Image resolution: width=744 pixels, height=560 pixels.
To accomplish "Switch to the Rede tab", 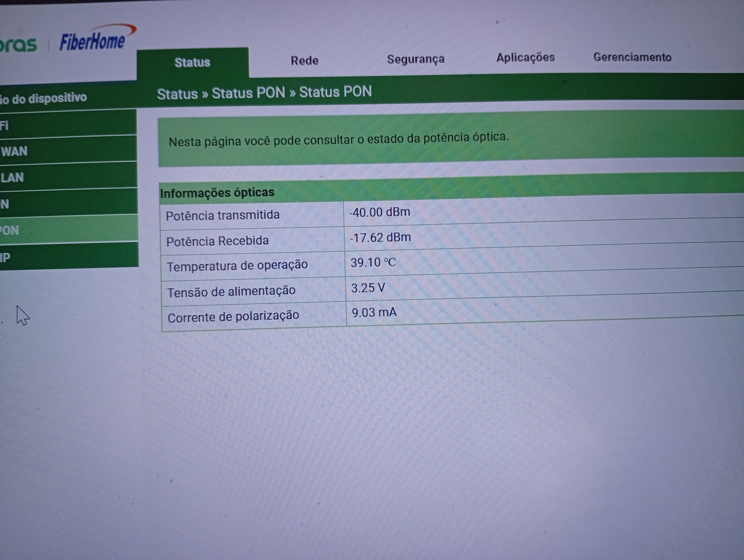I will coord(304,61).
